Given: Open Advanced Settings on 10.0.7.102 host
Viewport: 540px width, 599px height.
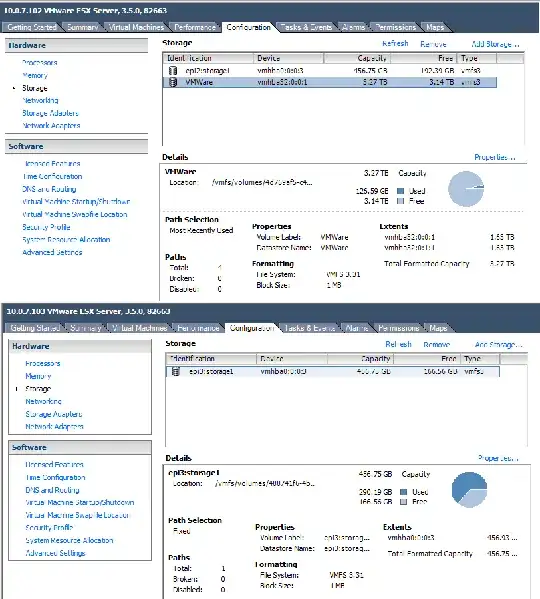Looking at the screenshot, I should (52, 252).
